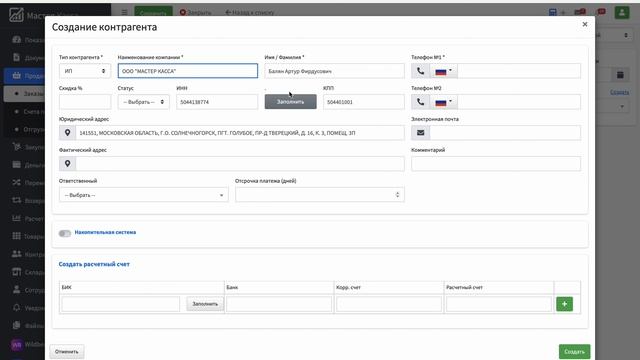
Task: Click the Корр. счет input field
Action: 389,304
